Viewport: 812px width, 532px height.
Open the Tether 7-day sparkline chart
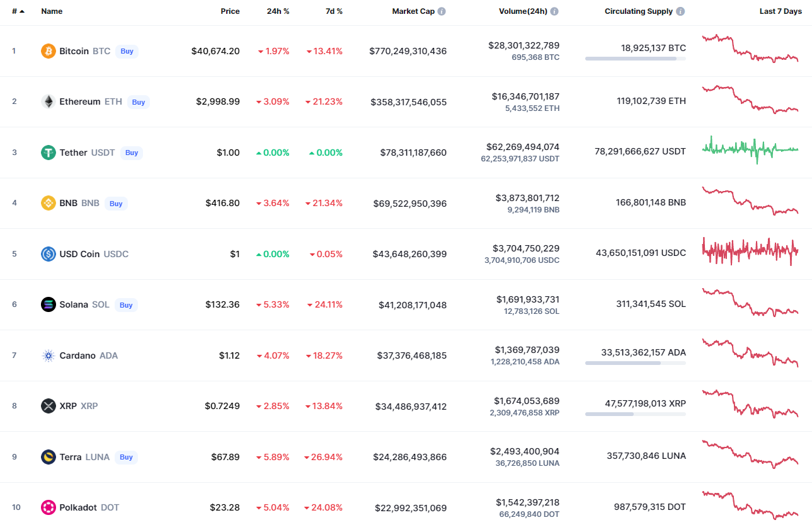pos(750,149)
